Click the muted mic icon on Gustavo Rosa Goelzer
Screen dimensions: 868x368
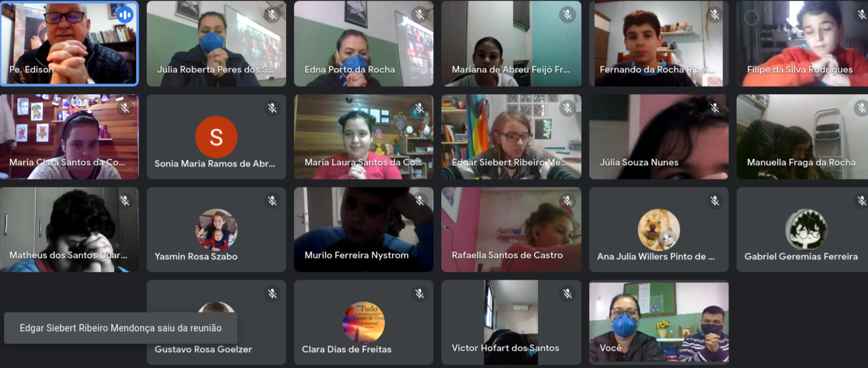[272, 294]
